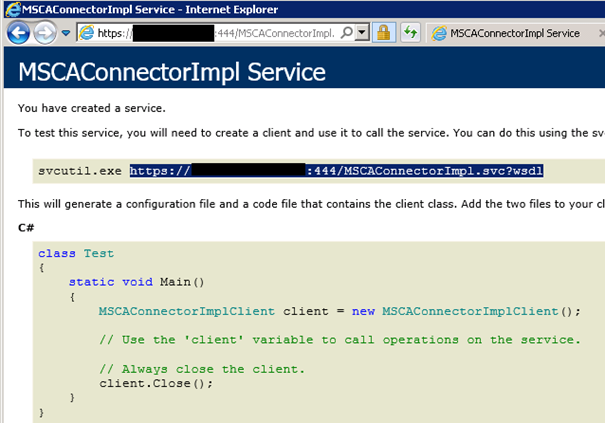Click the C# section heading
Screen dimensions: 605x423
click(x=27, y=228)
